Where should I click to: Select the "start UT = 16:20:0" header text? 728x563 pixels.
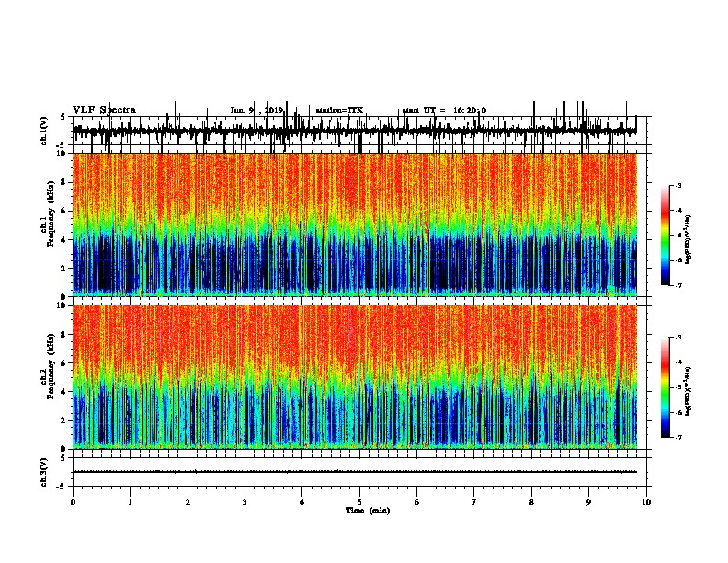[444, 110]
